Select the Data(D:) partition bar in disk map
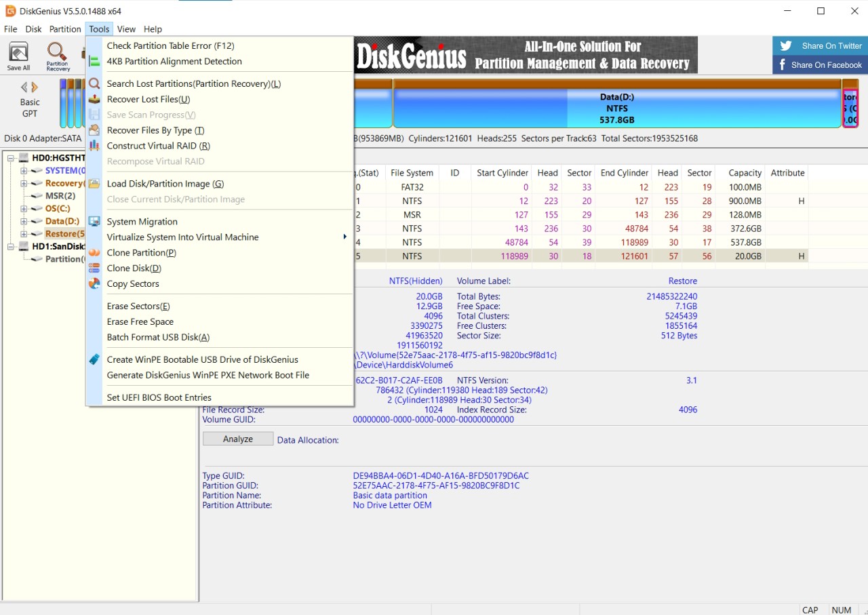This screenshot has height=615, width=868. point(617,103)
